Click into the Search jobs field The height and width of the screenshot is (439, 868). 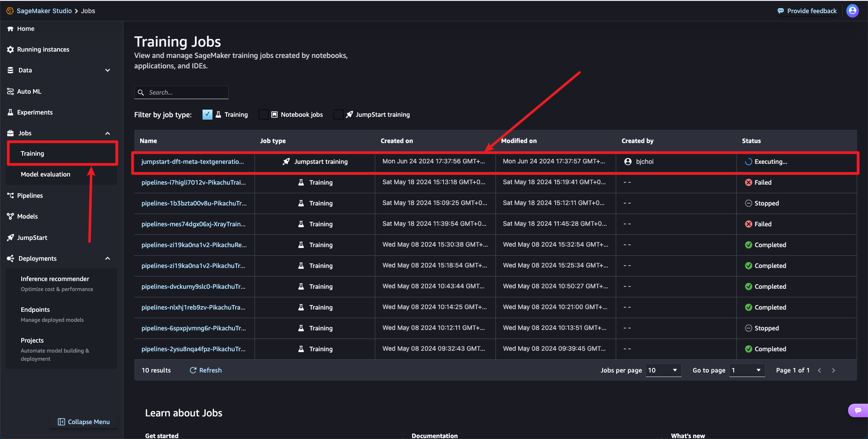181,92
